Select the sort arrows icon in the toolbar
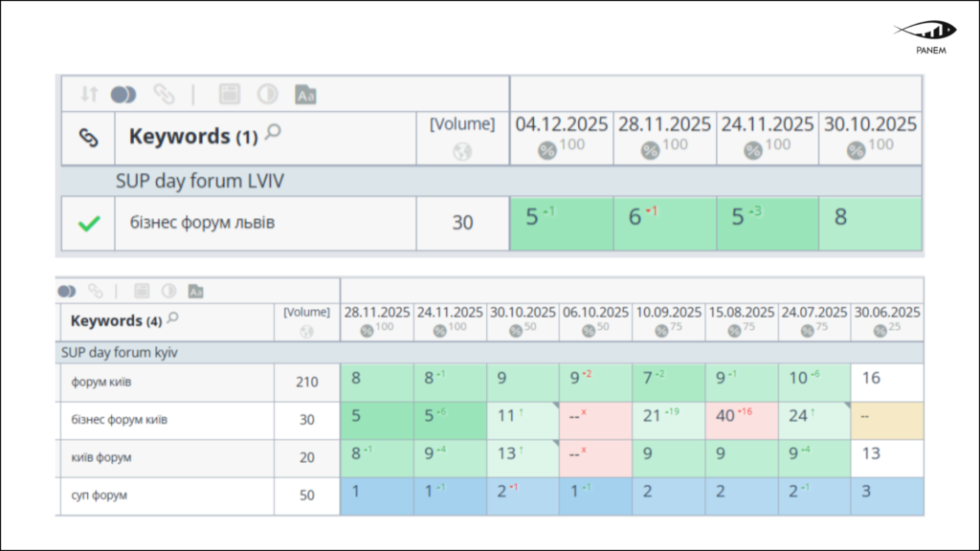 (x=87, y=94)
